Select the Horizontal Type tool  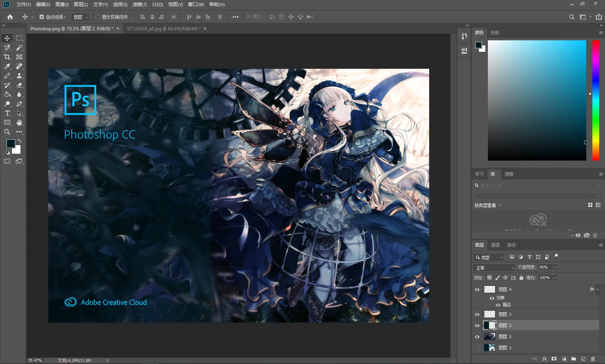7,113
